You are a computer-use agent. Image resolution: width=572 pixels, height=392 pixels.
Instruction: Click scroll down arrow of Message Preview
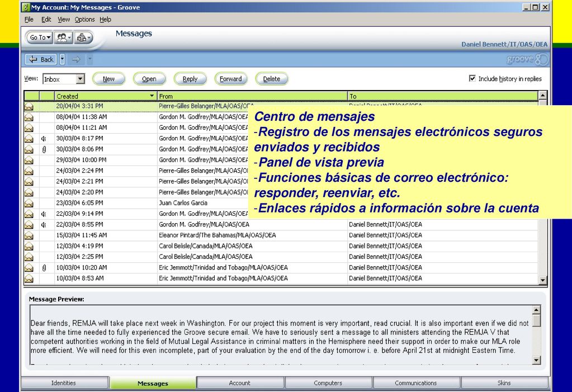pyautogui.click(x=536, y=360)
